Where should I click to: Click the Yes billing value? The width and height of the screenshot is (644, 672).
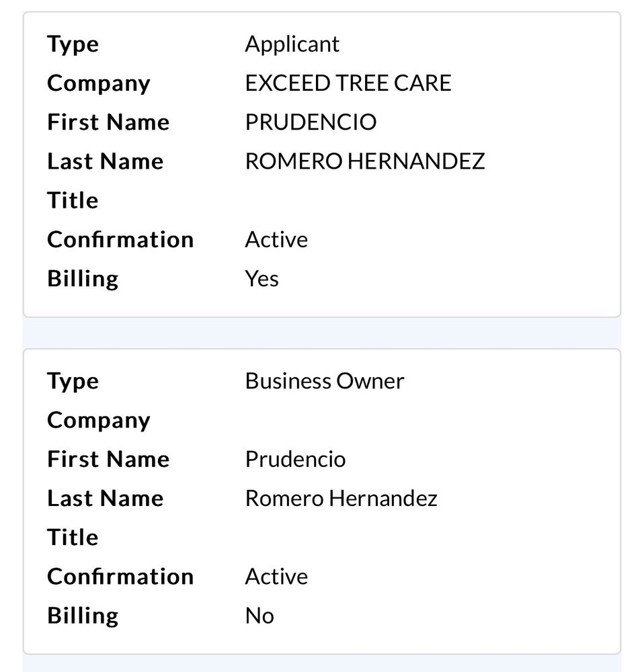pyautogui.click(x=261, y=278)
